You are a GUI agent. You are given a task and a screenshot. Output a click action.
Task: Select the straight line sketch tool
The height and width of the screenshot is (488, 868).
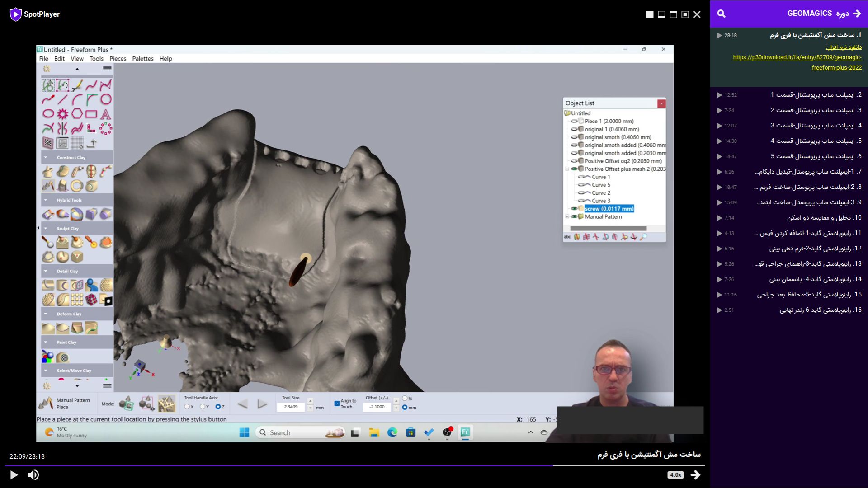click(62, 99)
